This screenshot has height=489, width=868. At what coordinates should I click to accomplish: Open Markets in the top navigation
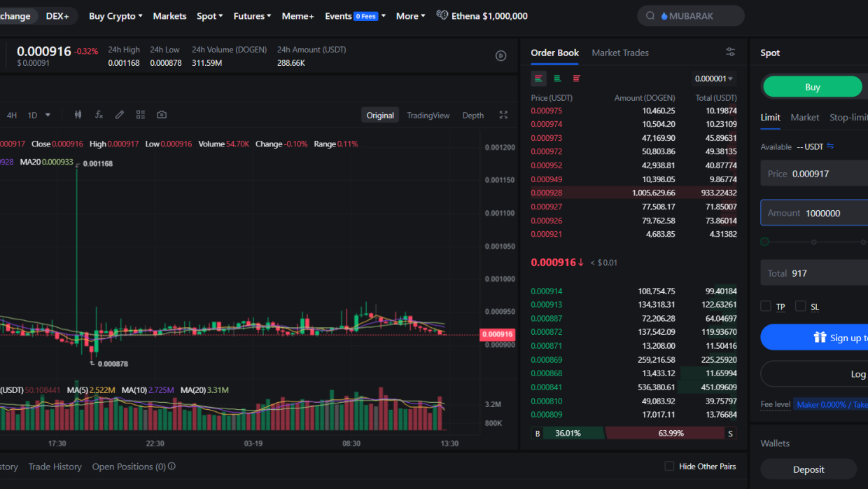pyautogui.click(x=169, y=16)
